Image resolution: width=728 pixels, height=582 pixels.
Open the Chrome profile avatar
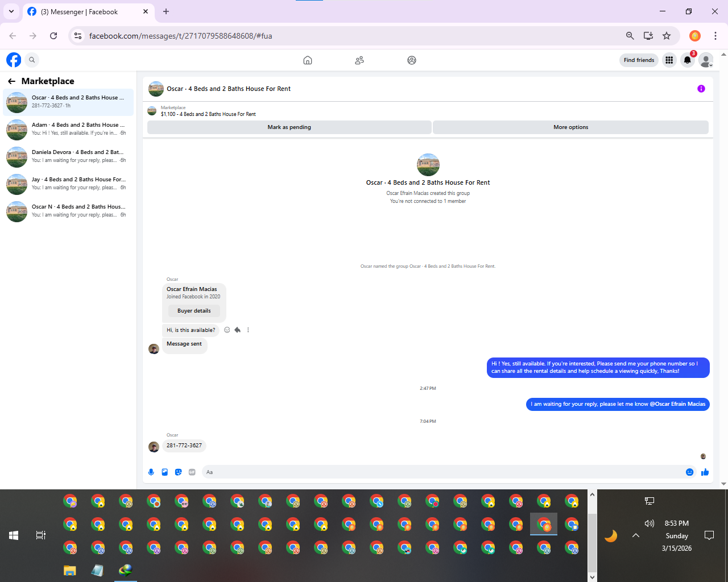point(695,36)
